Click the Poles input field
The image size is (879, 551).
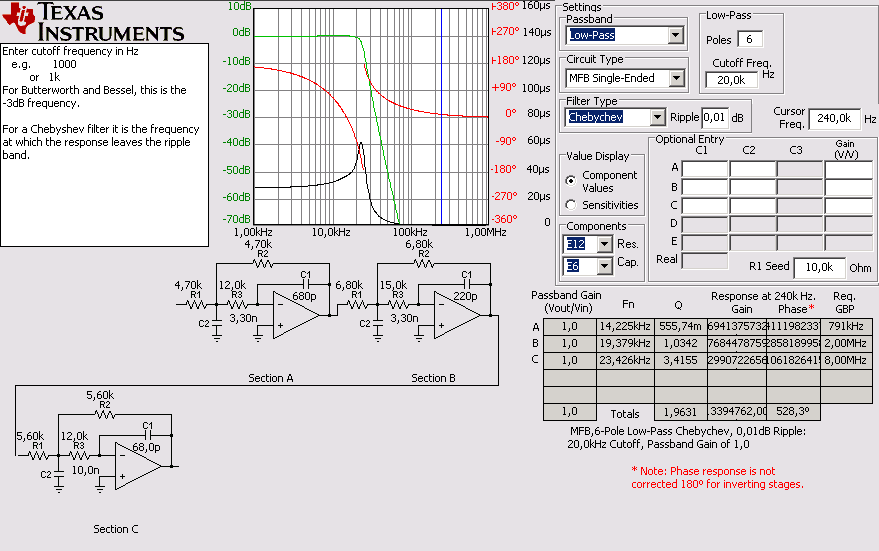coord(750,39)
